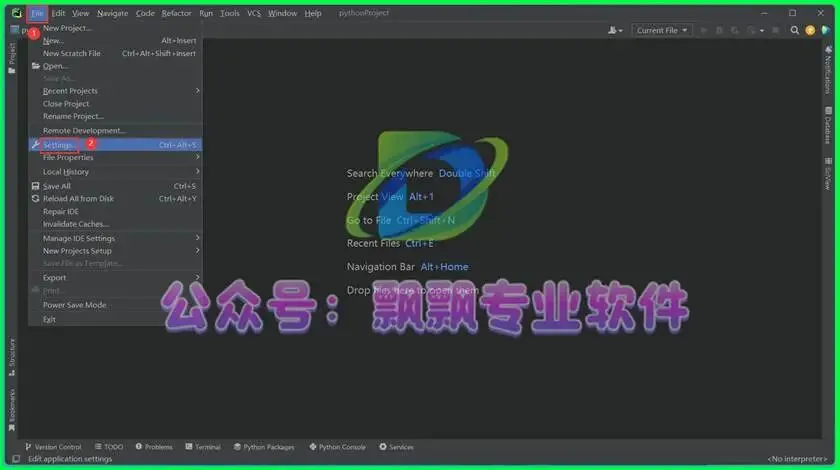Choose New Scratch File menu entry

point(115,54)
